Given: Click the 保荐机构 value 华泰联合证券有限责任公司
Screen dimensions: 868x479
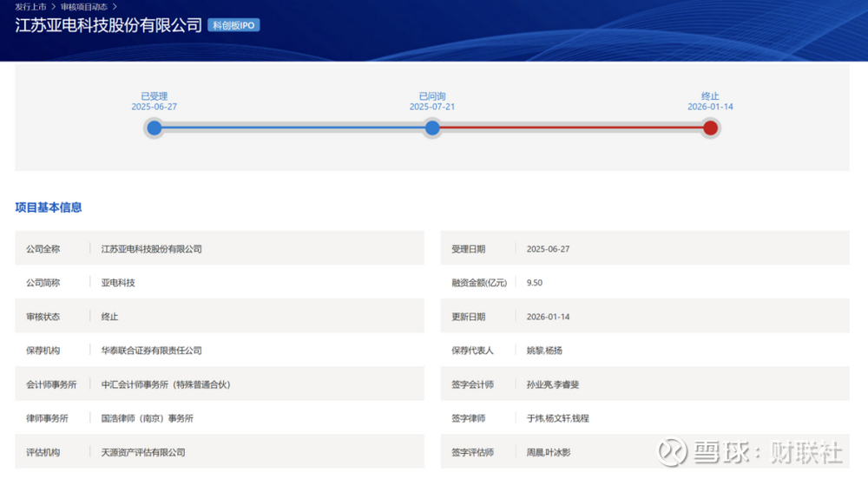Looking at the screenshot, I should (x=151, y=351).
